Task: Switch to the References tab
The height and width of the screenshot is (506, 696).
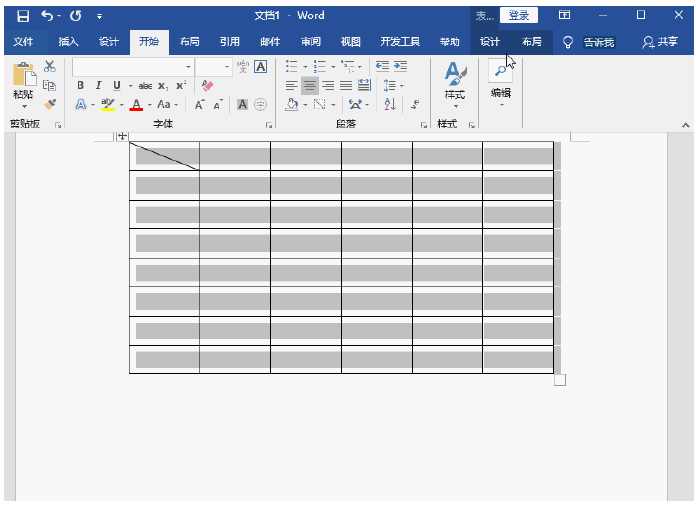Action: [x=230, y=42]
